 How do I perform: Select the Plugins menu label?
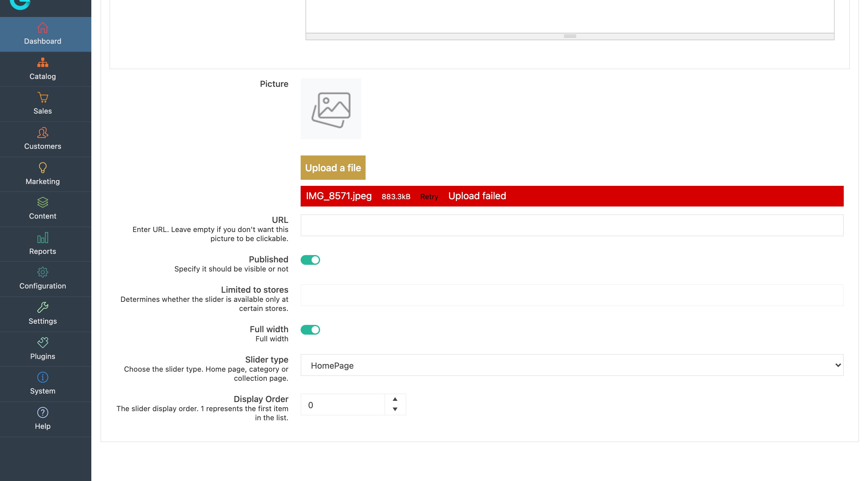42,356
